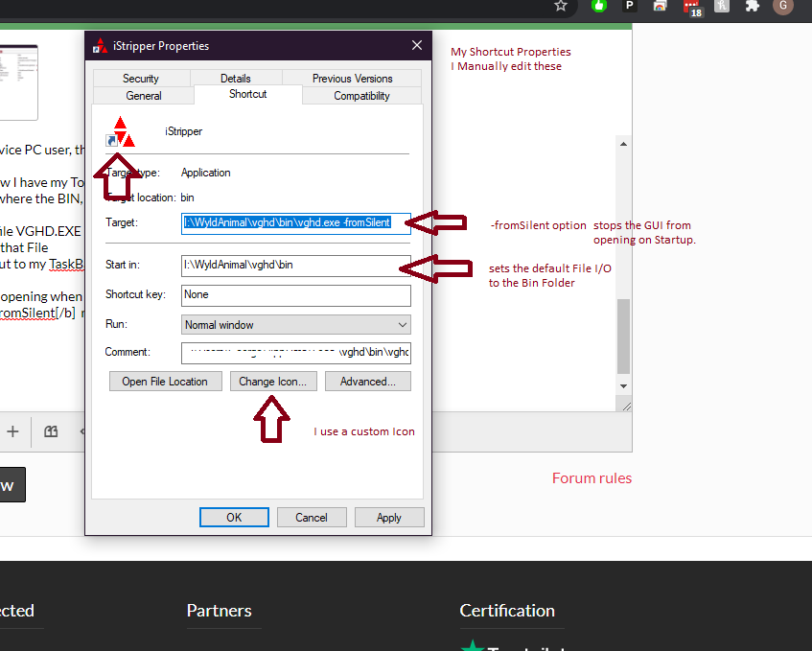Go to the Compatibility tab
Viewport: 812px width, 651px height.
pos(361,96)
